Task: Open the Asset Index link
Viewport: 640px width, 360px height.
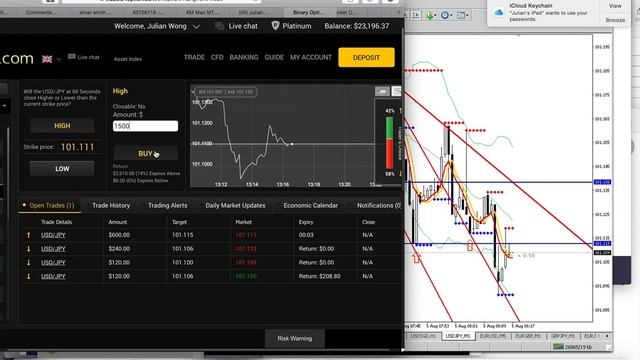Action: coord(128,59)
